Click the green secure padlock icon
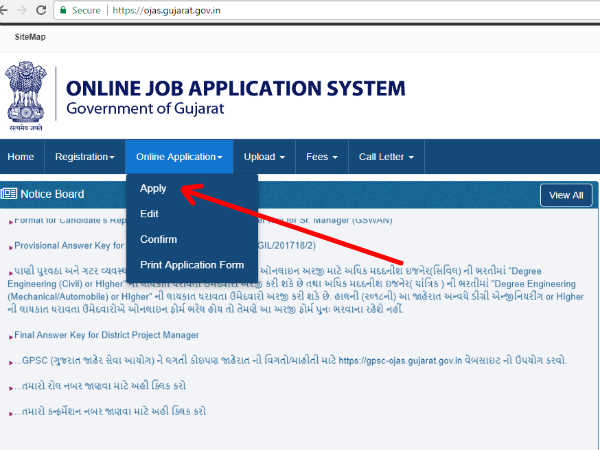 tap(63, 10)
